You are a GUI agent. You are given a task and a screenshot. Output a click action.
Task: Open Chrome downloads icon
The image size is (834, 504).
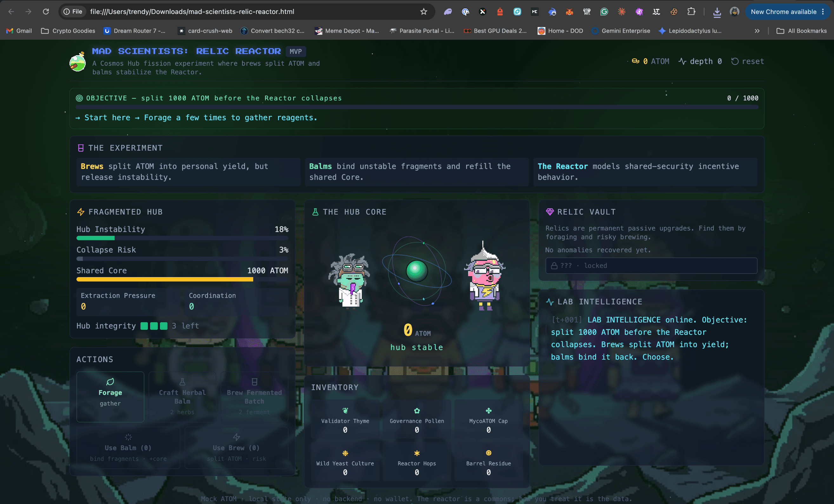tap(717, 12)
